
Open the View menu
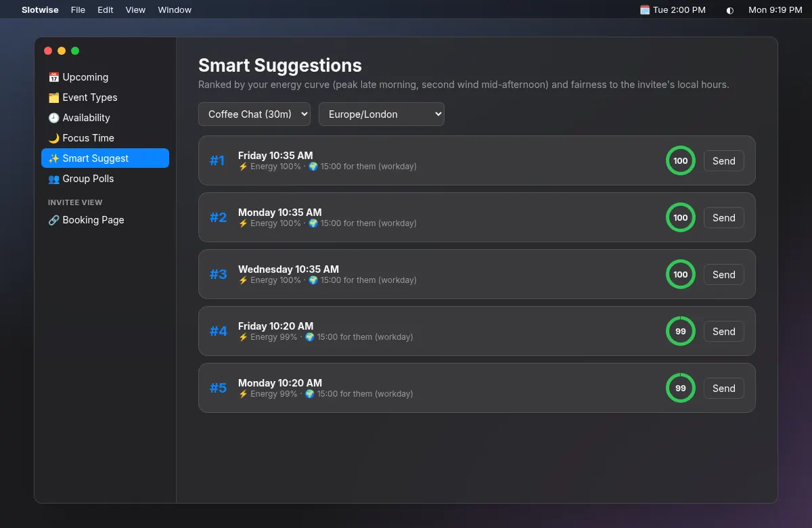coord(136,10)
